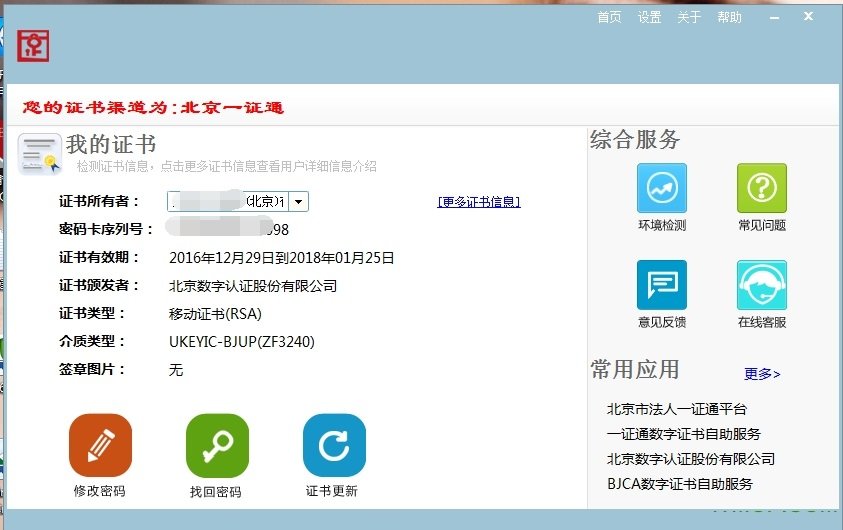This screenshot has width=843, height=530.
Task: Click the 密码卡序列号 label
Action: [105, 230]
